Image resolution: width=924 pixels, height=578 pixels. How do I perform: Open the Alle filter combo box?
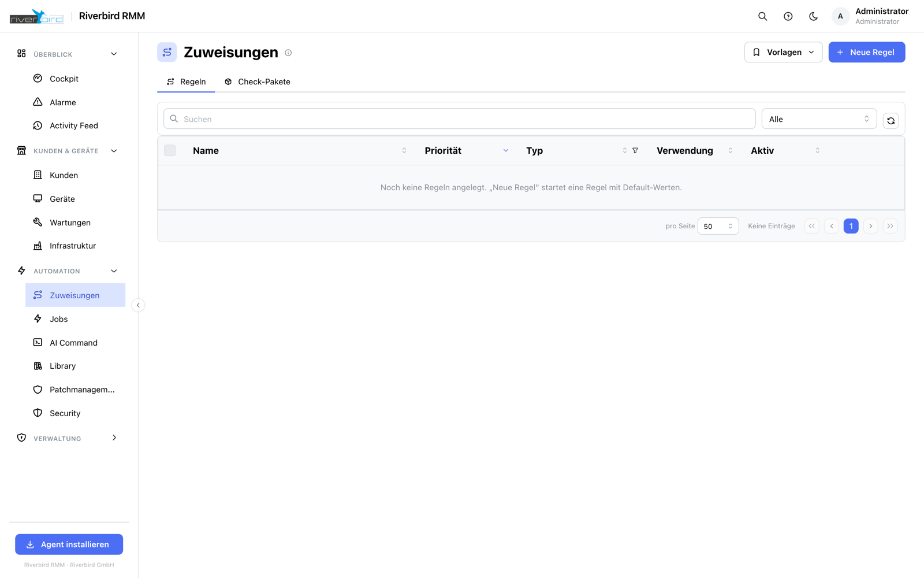tap(819, 119)
